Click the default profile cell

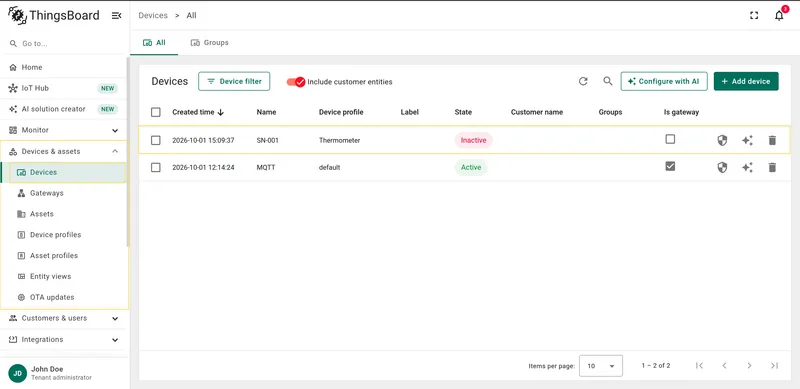coord(329,167)
